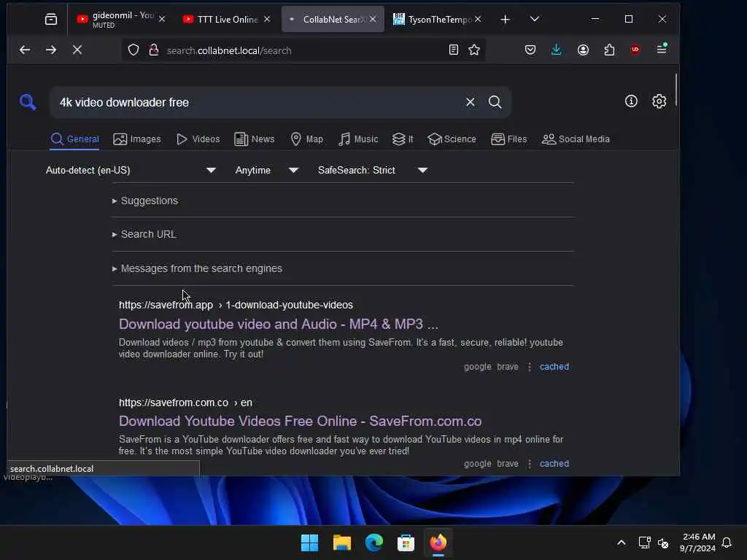The image size is (747, 560).
Task: Open notifications bell in taskbar
Action: point(727,542)
